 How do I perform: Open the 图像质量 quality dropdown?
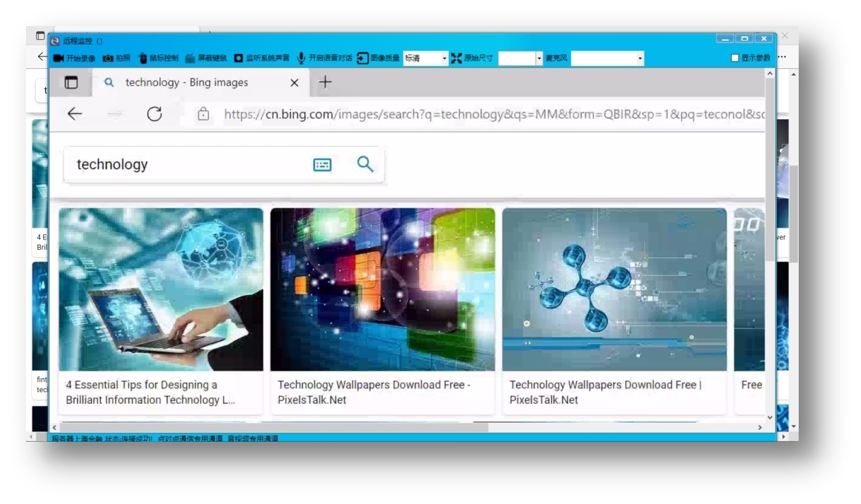pyautogui.click(x=444, y=58)
